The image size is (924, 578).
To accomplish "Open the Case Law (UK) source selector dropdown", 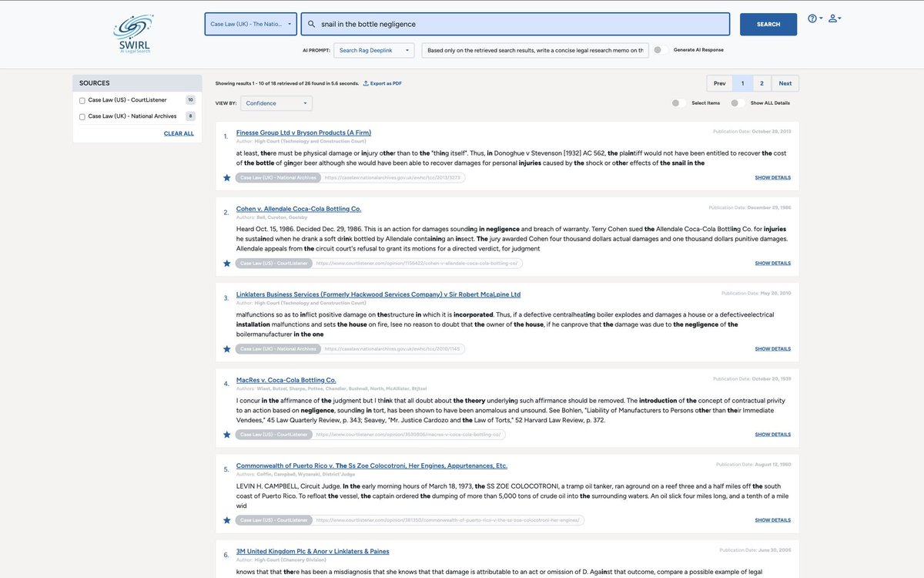I will (x=250, y=24).
